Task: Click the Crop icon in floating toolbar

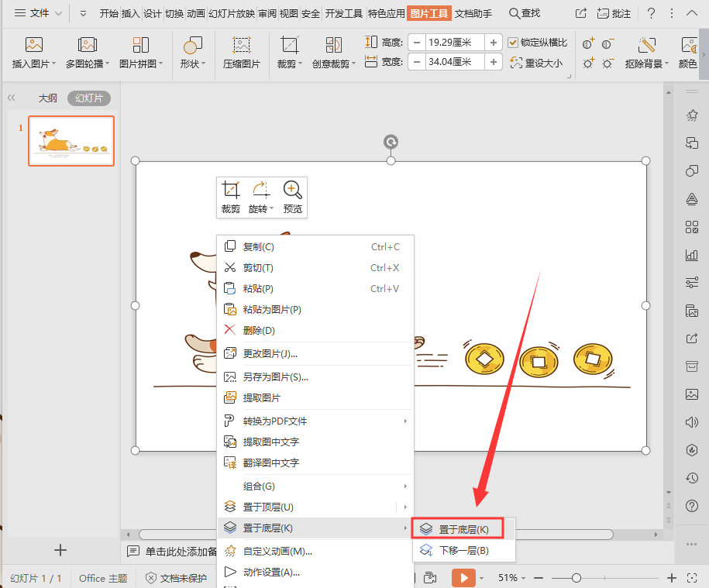Action: point(230,190)
